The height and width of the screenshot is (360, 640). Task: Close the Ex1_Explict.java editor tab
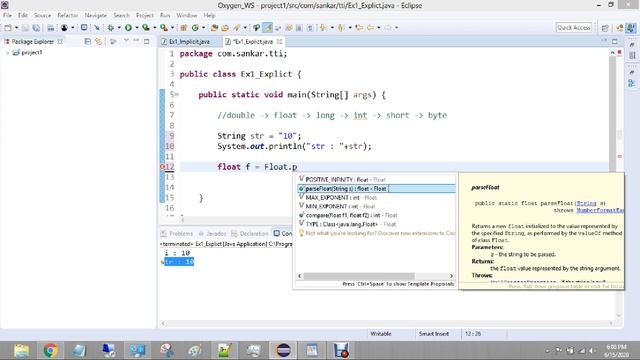(x=280, y=42)
